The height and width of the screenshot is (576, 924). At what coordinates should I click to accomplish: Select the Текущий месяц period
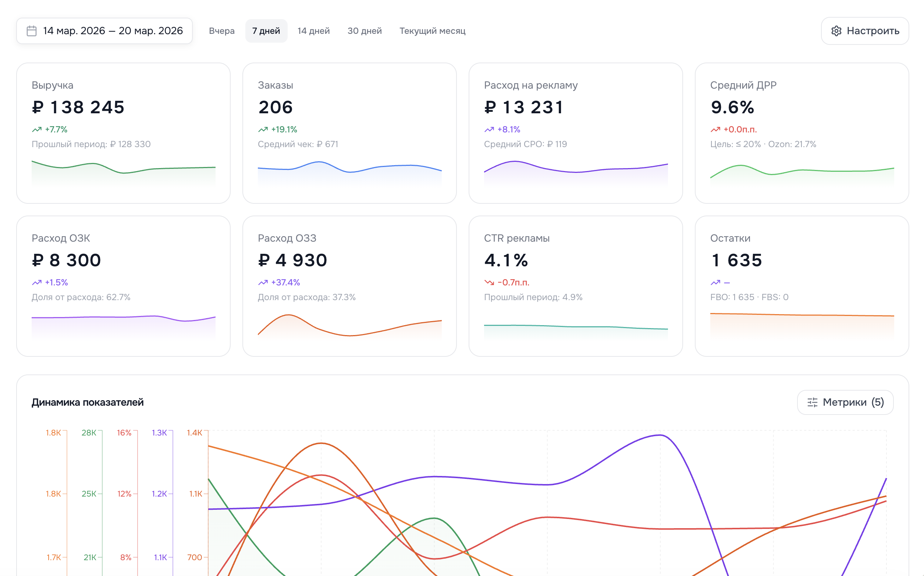(x=432, y=31)
